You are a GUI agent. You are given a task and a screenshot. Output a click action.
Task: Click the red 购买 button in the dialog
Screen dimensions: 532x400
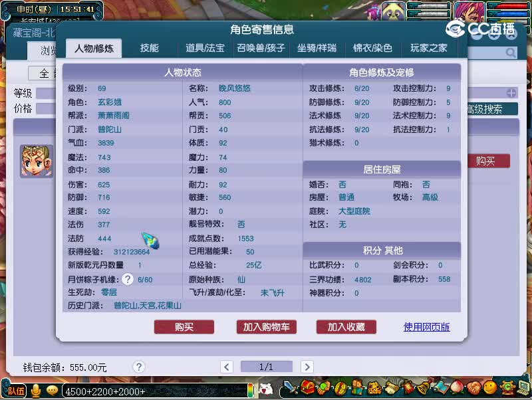(x=184, y=327)
